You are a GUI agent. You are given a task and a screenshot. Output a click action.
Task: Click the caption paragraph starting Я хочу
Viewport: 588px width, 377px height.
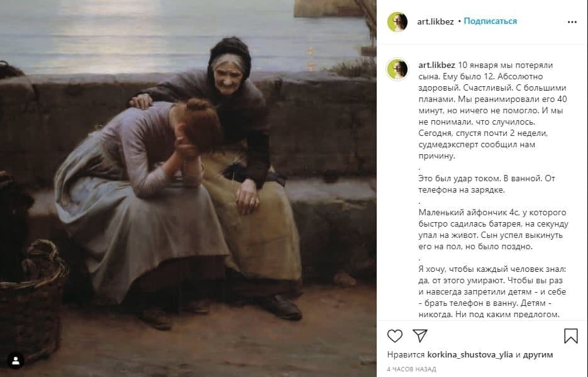492,291
